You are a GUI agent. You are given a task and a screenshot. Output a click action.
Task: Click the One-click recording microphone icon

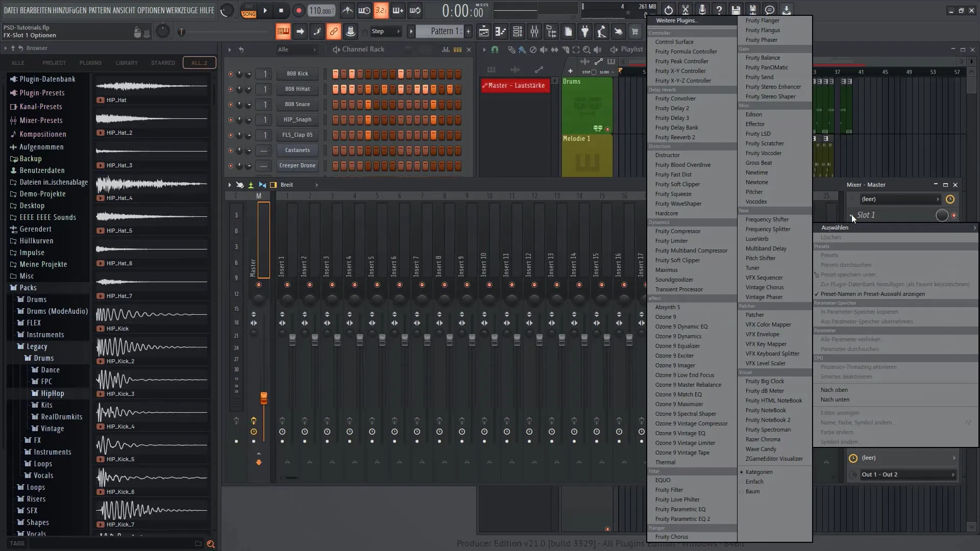pyautogui.click(x=702, y=10)
